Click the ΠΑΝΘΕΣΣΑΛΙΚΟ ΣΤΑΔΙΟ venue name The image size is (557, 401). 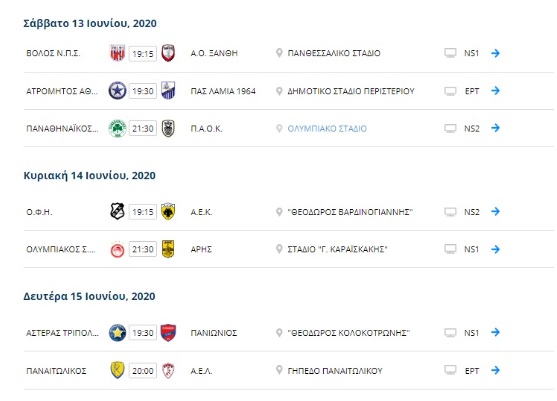coord(334,53)
